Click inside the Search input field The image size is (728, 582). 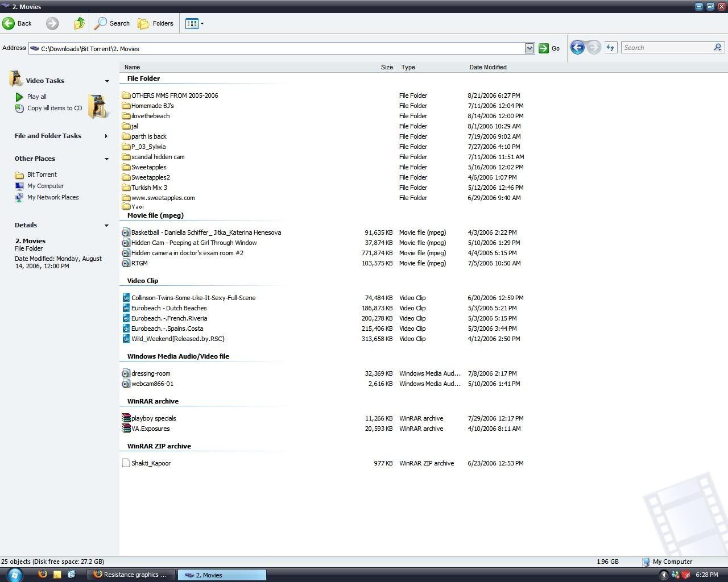667,48
